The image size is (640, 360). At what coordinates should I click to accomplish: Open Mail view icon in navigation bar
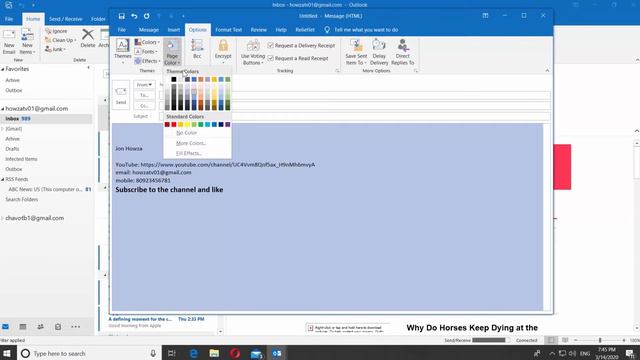(x=6, y=327)
